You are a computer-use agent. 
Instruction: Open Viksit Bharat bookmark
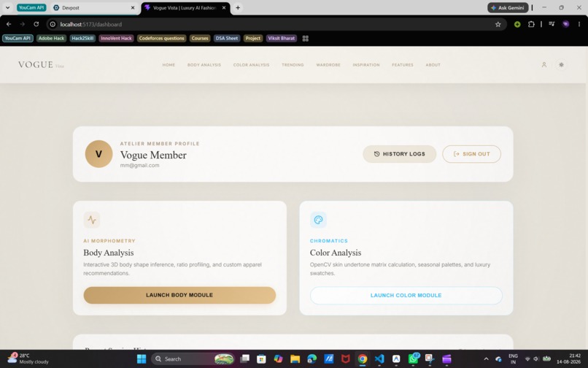[x=282, y=38]
